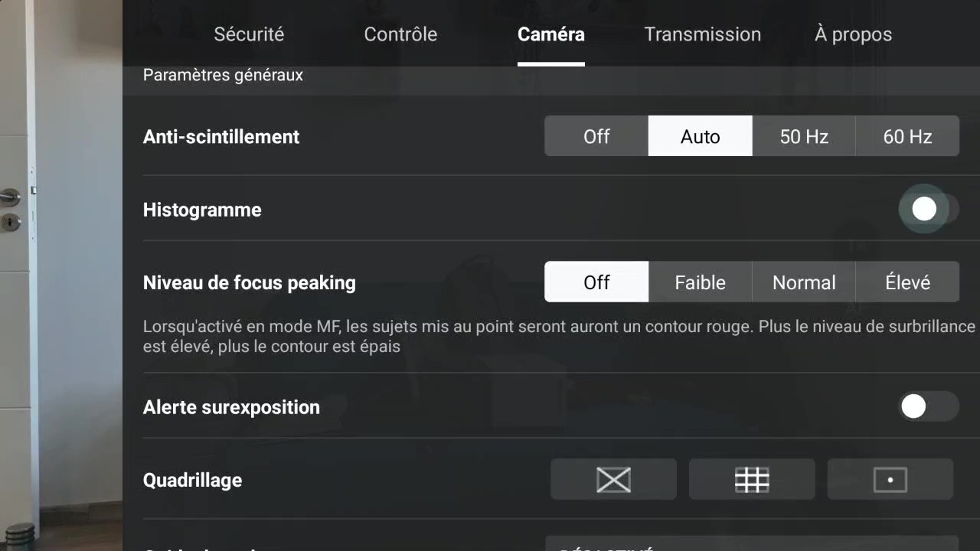Screen dimensions: 980x551
Task: Open the Transmission tab
Action: pyautogui.click(x=702, y=34)
